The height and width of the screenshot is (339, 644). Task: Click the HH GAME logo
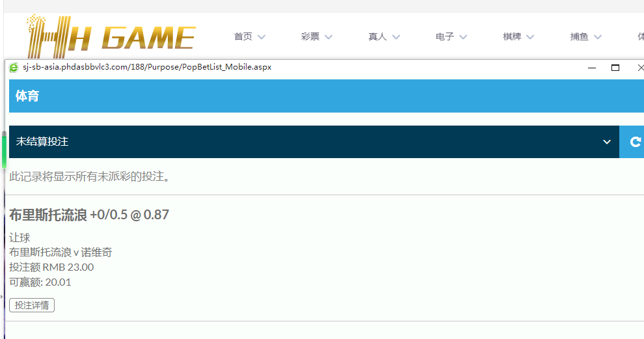[111, 37]
